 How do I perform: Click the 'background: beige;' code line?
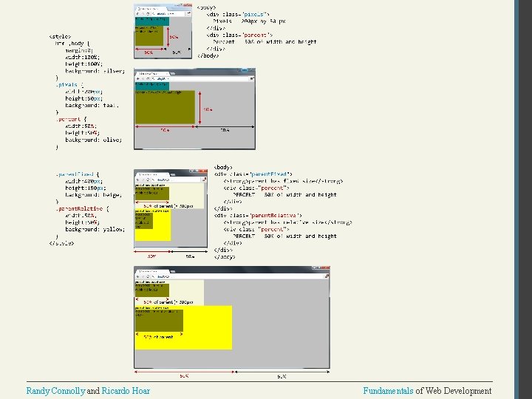pos(93,195)
